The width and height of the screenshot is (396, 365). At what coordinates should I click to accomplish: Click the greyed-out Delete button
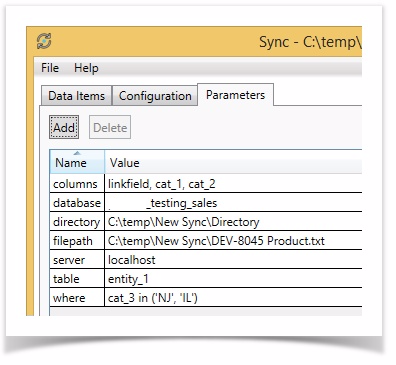pos(110,127)
